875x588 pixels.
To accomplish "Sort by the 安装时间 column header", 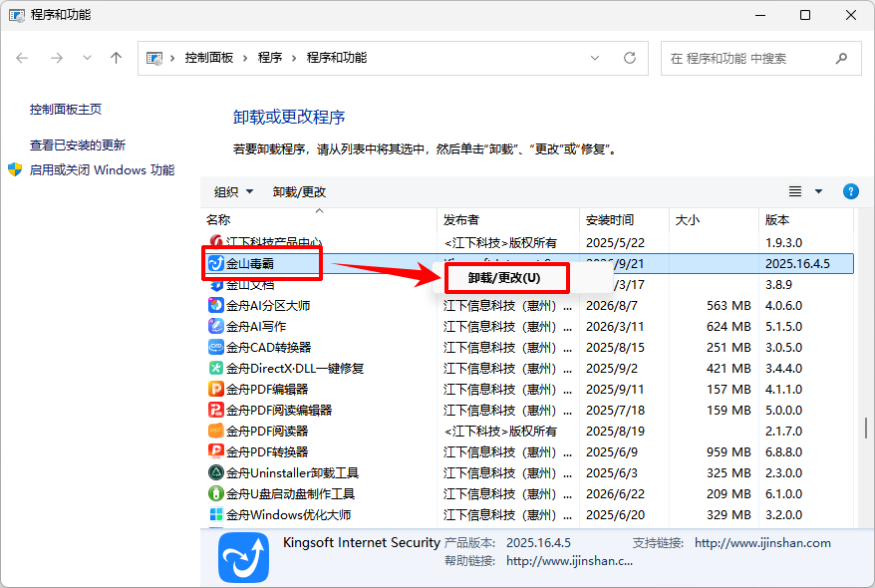I will point(625,220).
